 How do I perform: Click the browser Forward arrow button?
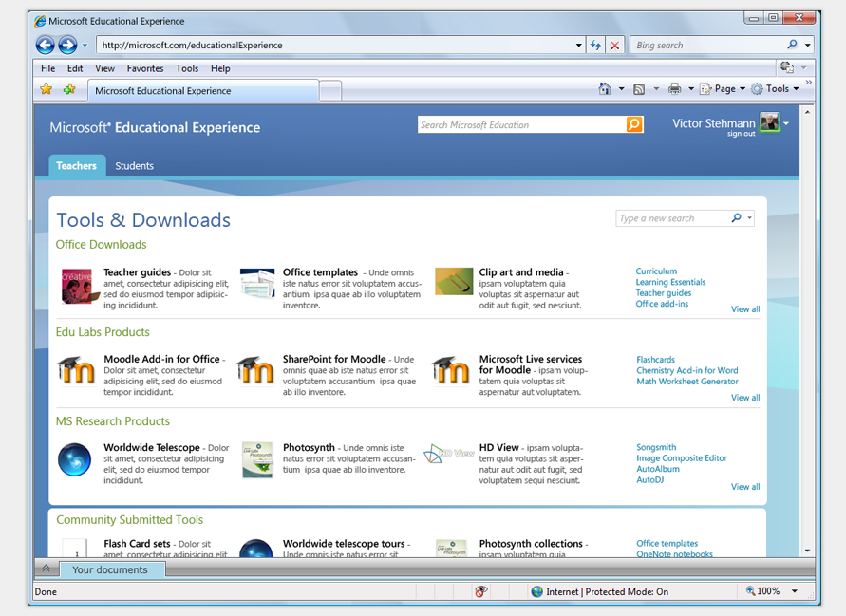(x=67, y=45)
